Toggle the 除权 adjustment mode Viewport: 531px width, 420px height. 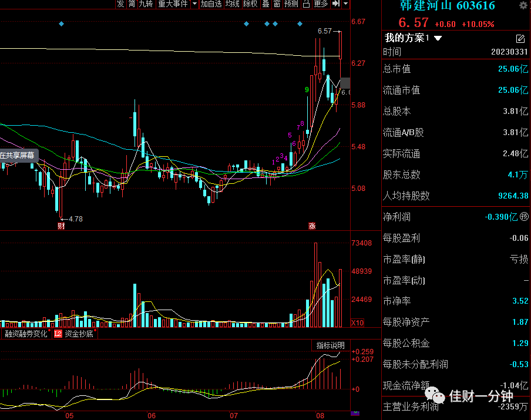coord(251,4)
